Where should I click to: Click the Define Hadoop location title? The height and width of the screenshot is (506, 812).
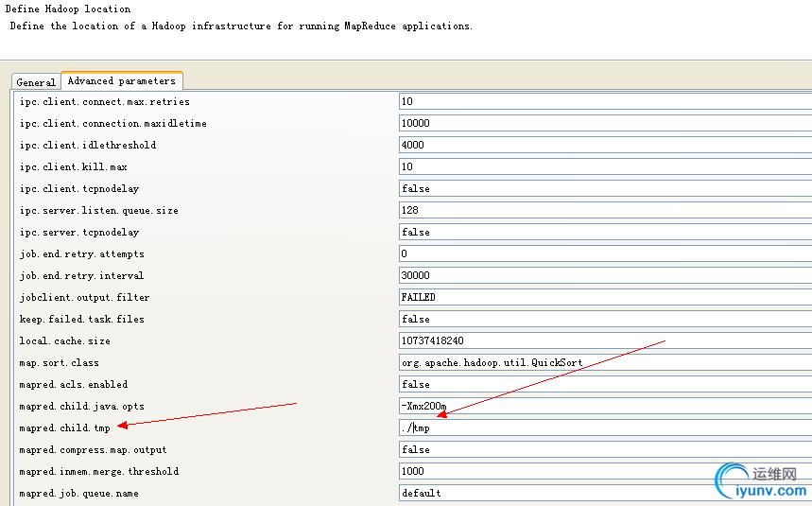point(68,9)
